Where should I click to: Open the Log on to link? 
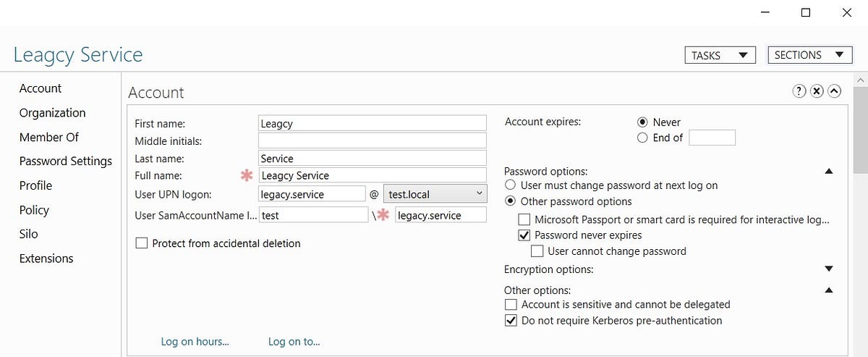click(294, 341)
